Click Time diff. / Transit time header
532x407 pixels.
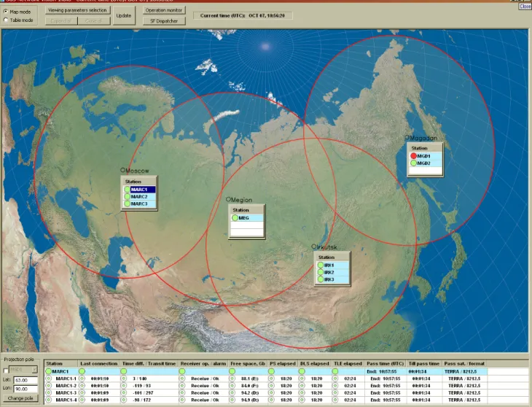149,363
